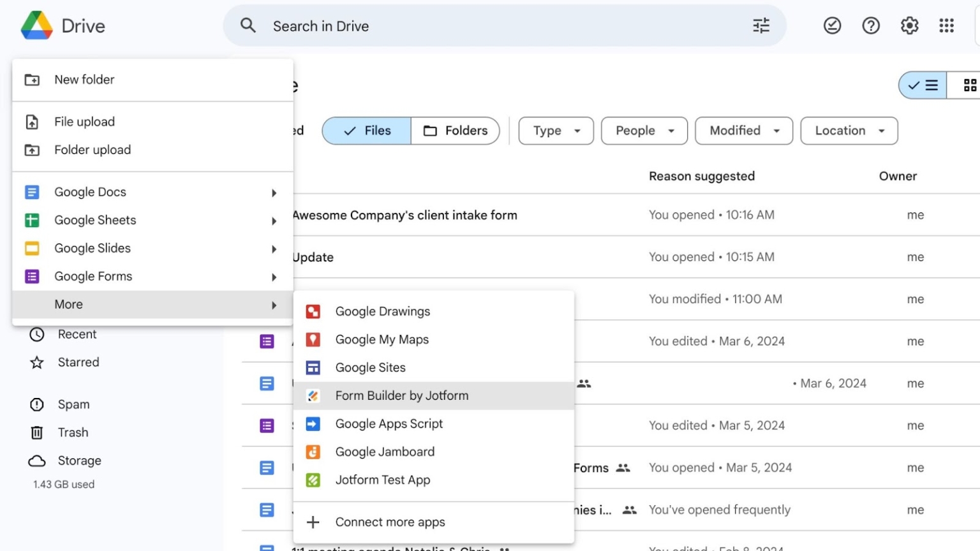The width and height of the screenshot is (980, 551).
Task: Create a New folder
Action: (84, 79)
